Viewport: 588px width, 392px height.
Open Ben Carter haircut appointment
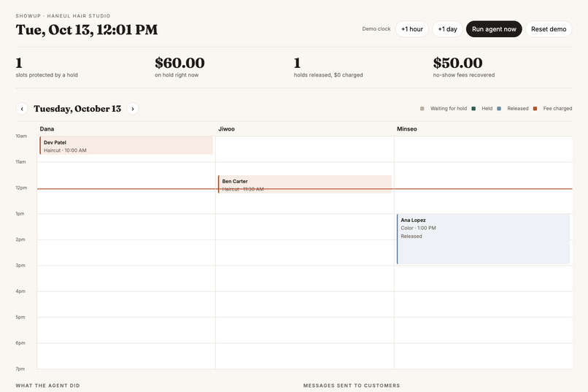[305, 184]
